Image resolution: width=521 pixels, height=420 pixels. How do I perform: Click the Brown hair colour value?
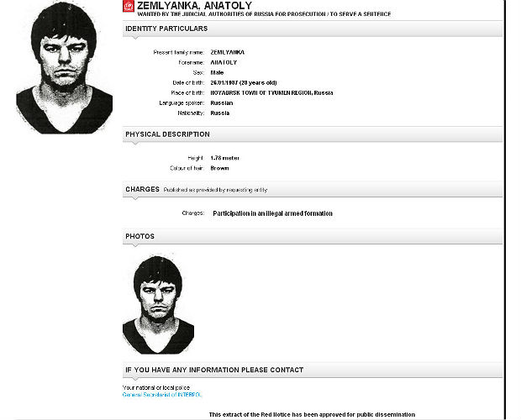click(219, 168)
